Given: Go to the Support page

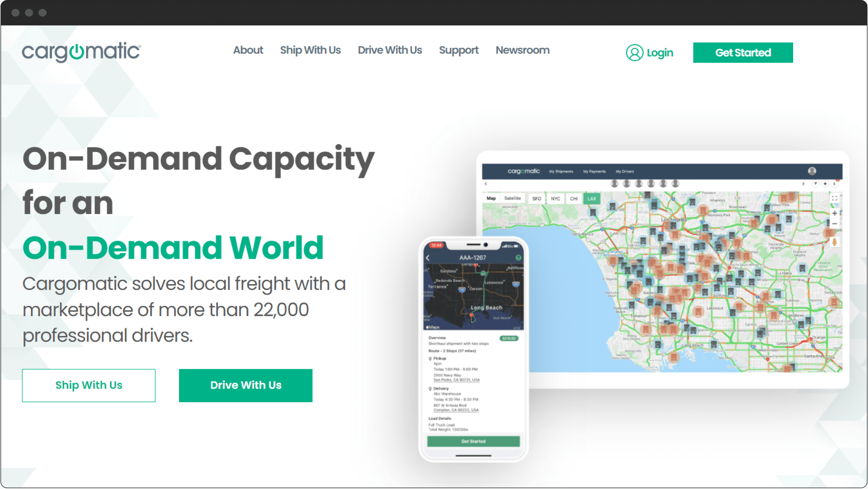Looking at the screenshot, I should (459, 50).
